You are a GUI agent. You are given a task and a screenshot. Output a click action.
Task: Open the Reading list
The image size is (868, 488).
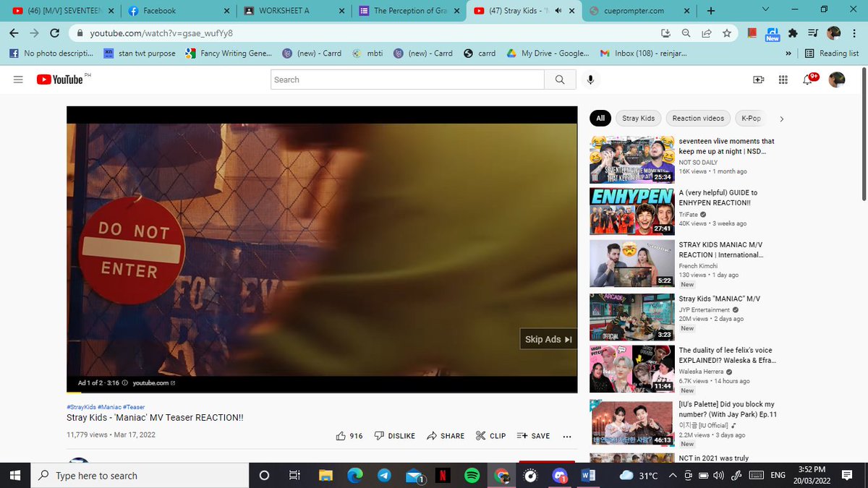click(831, 53)
